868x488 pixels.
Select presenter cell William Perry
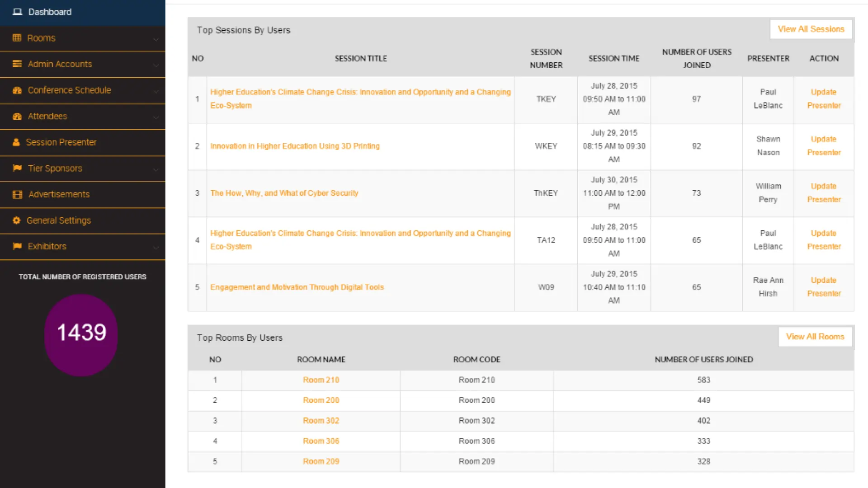[768, 193]
